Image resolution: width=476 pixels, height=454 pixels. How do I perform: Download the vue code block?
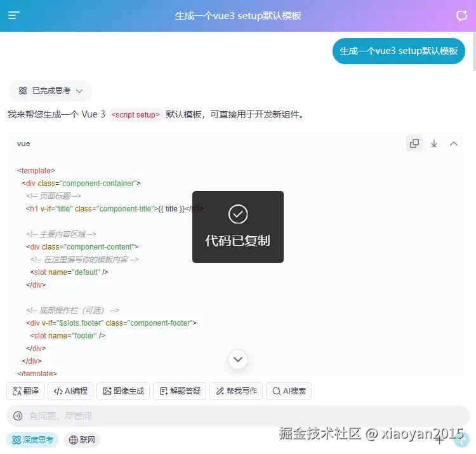434,144
